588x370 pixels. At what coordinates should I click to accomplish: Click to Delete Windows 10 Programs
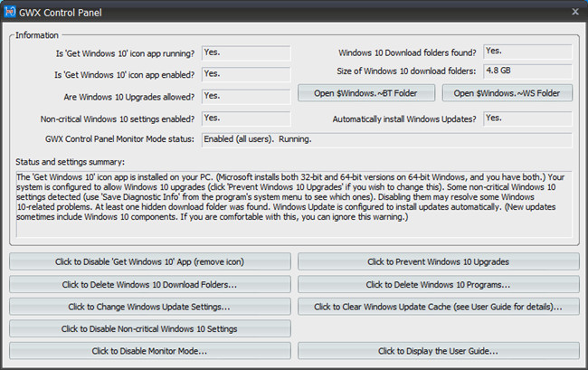439,285
